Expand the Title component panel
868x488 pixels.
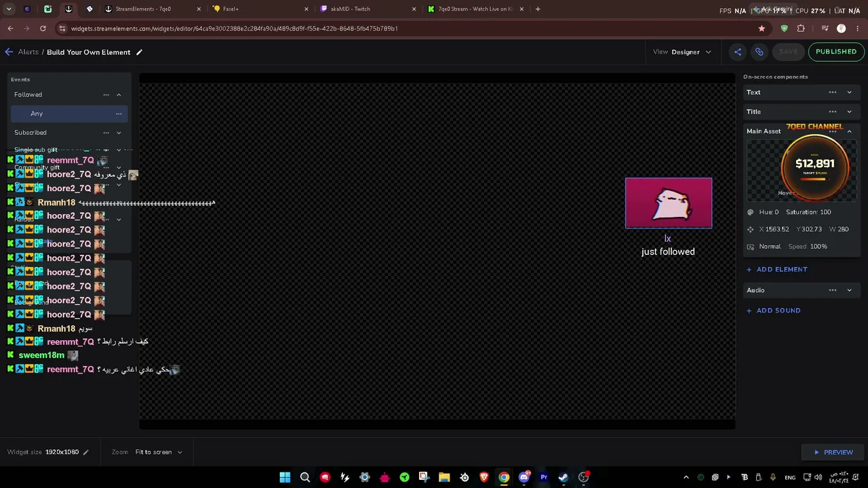(849, 112)
